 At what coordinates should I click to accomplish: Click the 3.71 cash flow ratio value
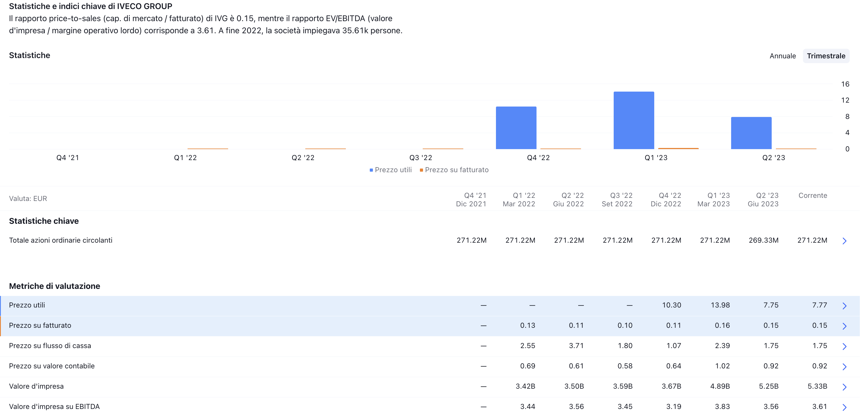pos(576,346)
